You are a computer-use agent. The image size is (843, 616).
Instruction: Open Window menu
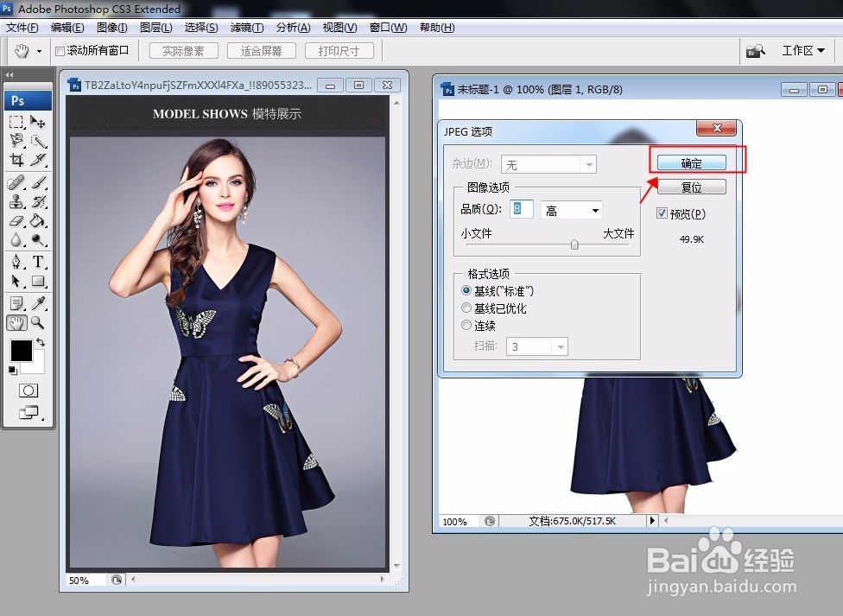[388, 28]
